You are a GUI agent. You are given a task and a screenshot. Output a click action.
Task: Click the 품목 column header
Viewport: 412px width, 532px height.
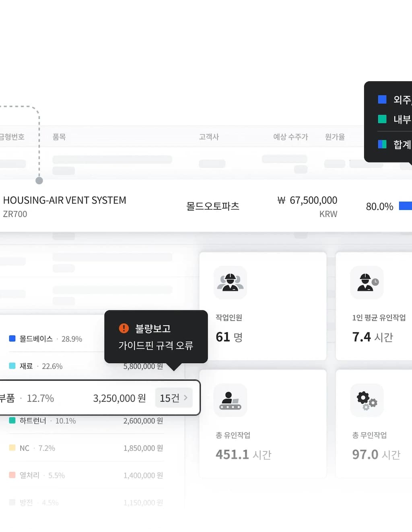click(x=59, y=137)
